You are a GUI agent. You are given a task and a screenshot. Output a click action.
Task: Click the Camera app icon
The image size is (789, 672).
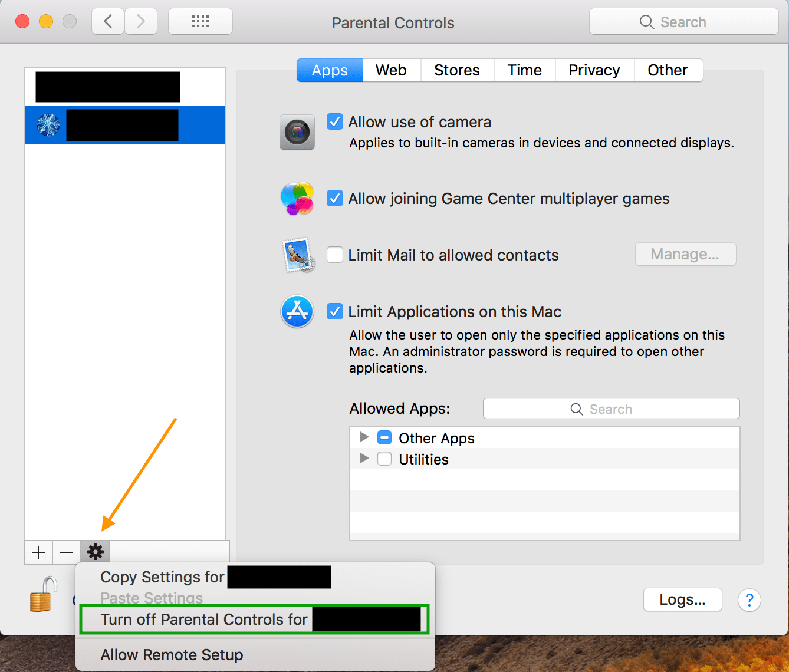point(297,131)
